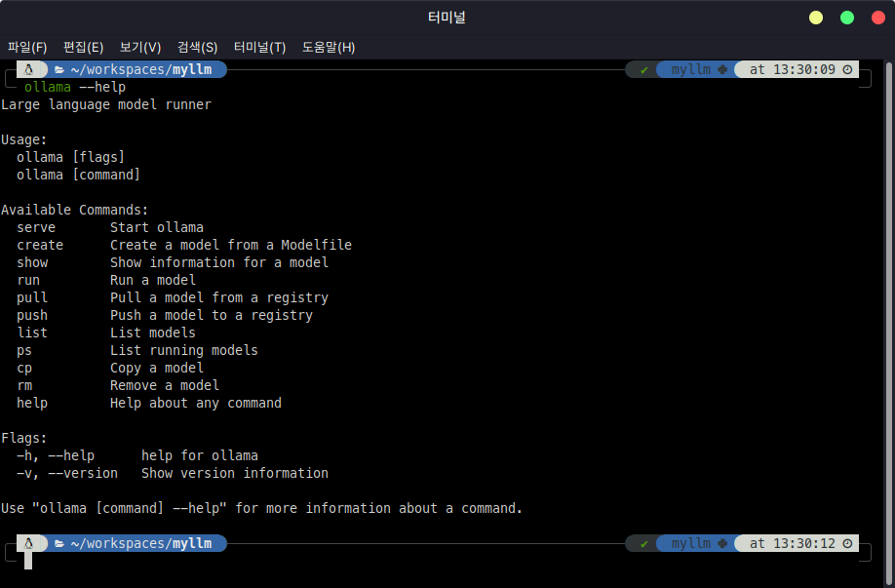Close the terminal with the red button

click(878, 18)
